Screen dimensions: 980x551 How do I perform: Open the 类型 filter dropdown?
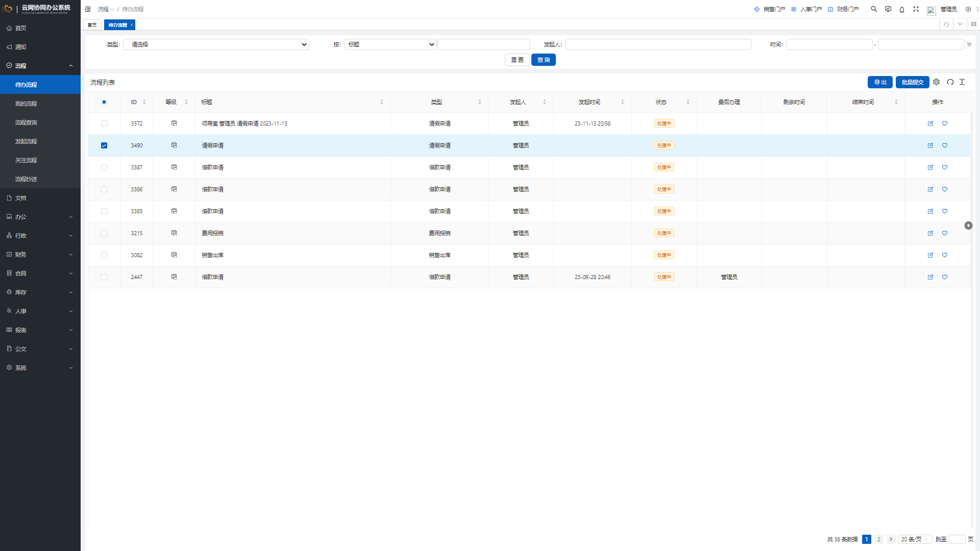[216, 44]
